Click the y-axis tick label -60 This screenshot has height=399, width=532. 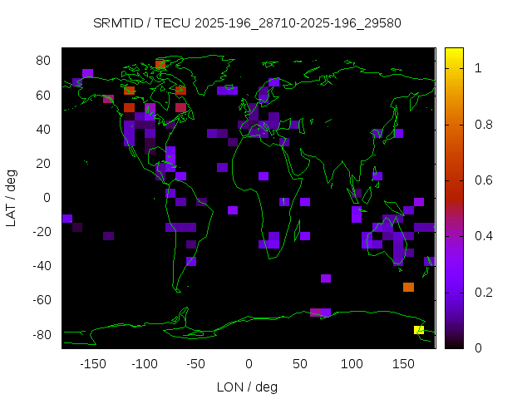coord(42,300)
